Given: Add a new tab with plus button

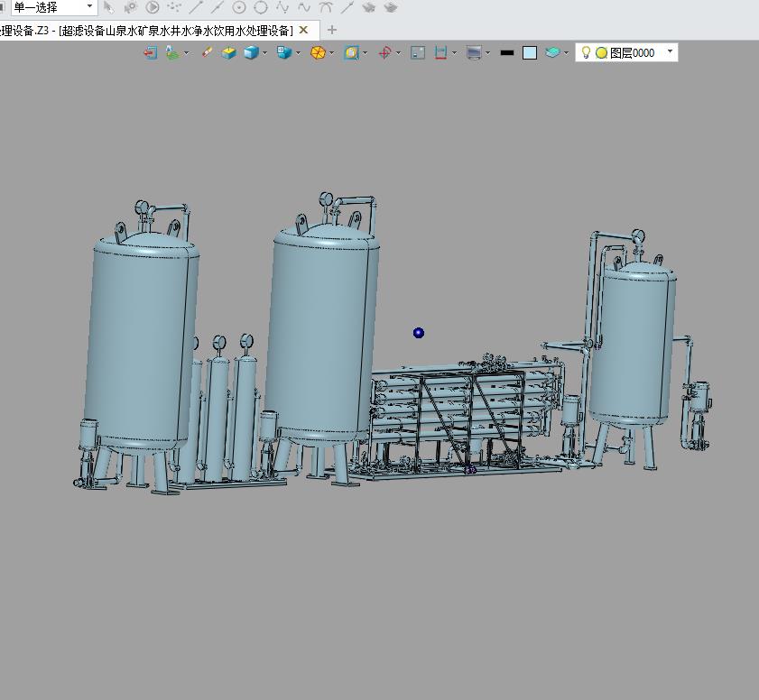Looking at the screenshot, I should [331, 30].
